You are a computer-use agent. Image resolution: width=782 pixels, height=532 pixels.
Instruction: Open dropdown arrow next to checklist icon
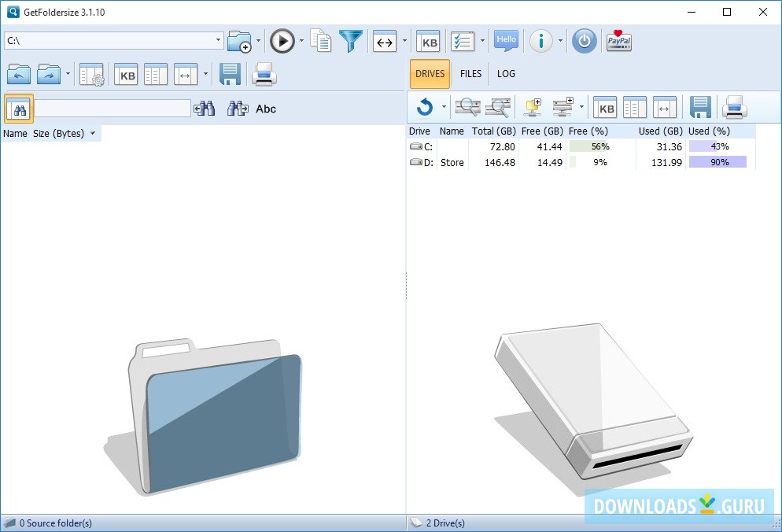(x=481, y=41)
